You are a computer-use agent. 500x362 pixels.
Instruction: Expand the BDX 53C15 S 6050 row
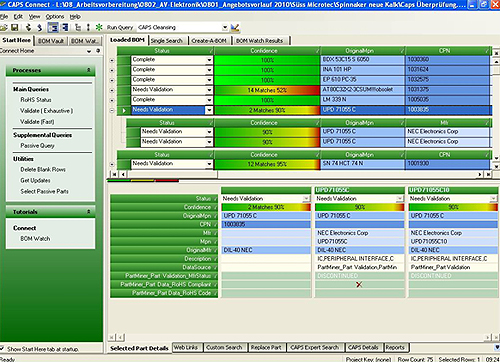coord(112,60)
